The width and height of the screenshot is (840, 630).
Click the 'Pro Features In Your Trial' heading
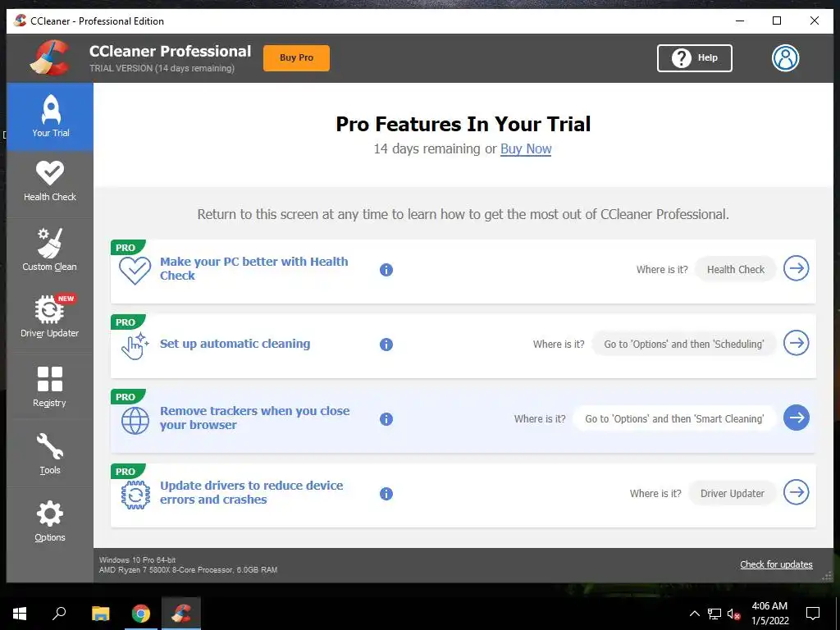pyautogui.click(x=463, y=125)
